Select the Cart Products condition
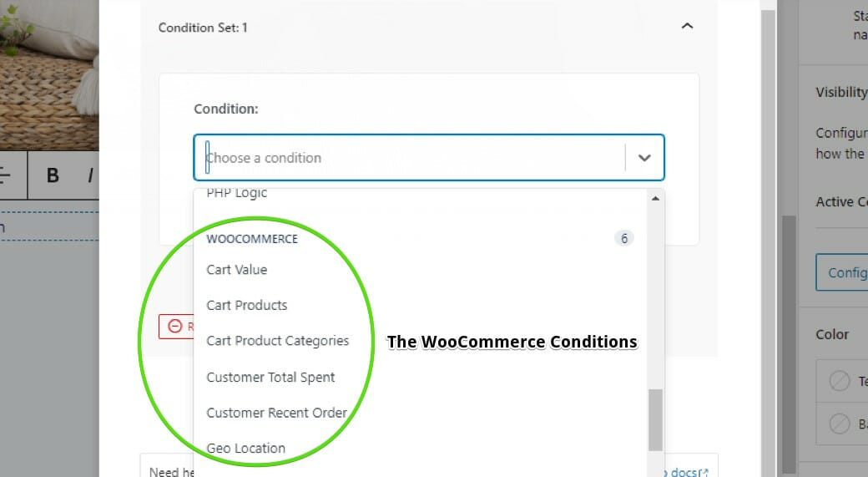 point(247,305)
